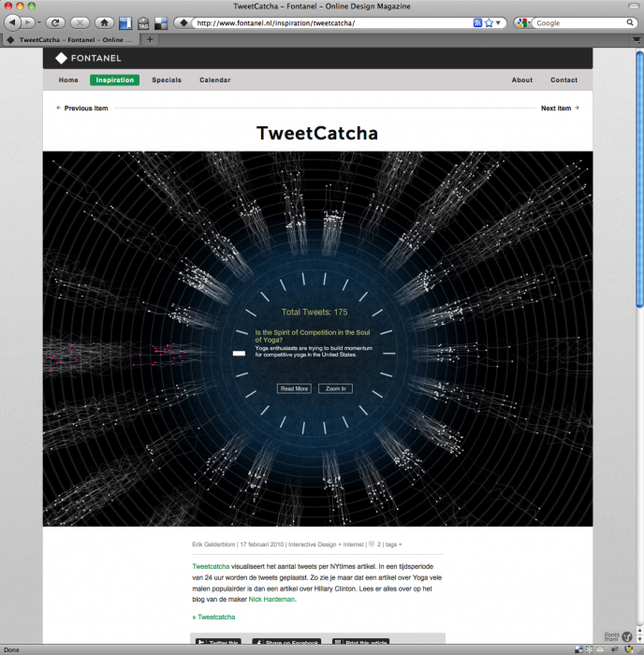Go to the Previous item link
Image resolution: width=644 pixels, height=655 pixels.
[x=82, y=109]
